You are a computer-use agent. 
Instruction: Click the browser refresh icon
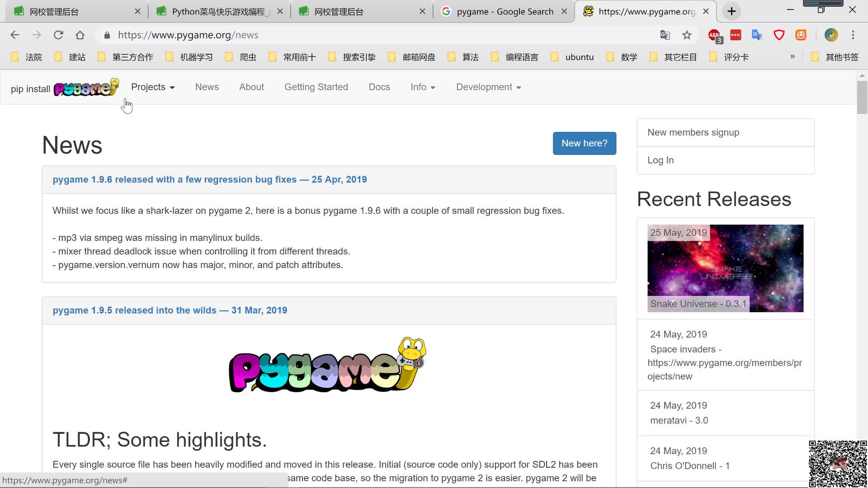[58, 34]
